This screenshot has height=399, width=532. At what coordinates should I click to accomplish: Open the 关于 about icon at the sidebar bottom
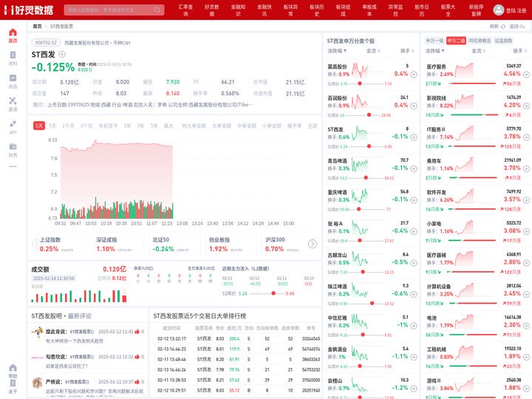pos(13,386)
